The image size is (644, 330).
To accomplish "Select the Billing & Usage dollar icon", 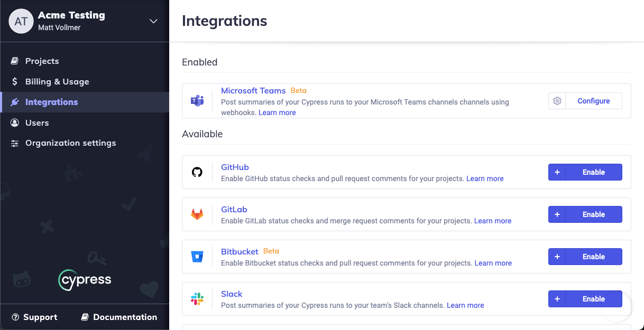I will 15,82.
